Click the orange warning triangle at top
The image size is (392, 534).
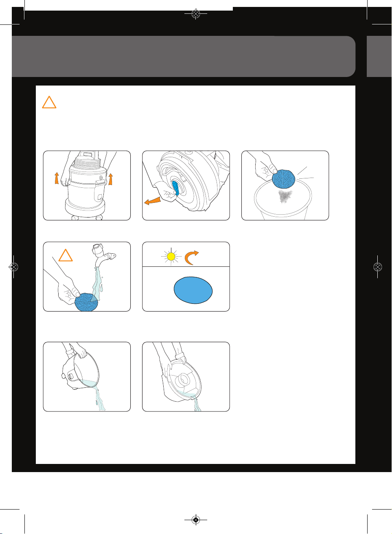pyautogui.click(x=49, y=102)
